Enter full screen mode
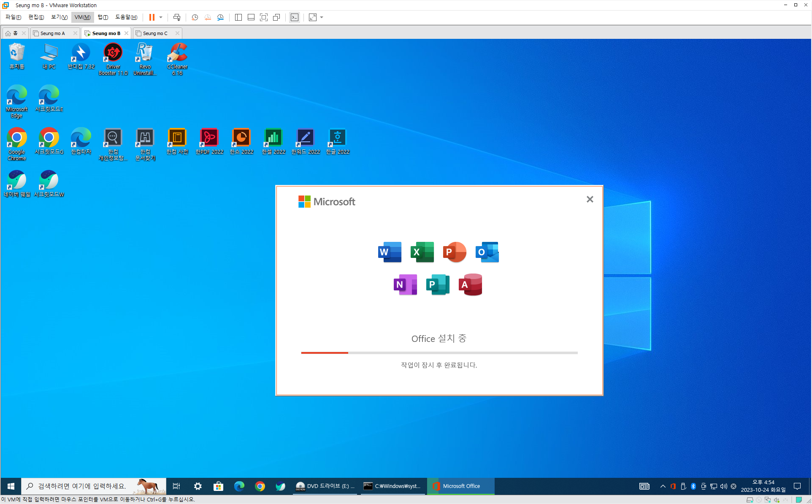Screen dimensions: 812x504 click(264, 17)
